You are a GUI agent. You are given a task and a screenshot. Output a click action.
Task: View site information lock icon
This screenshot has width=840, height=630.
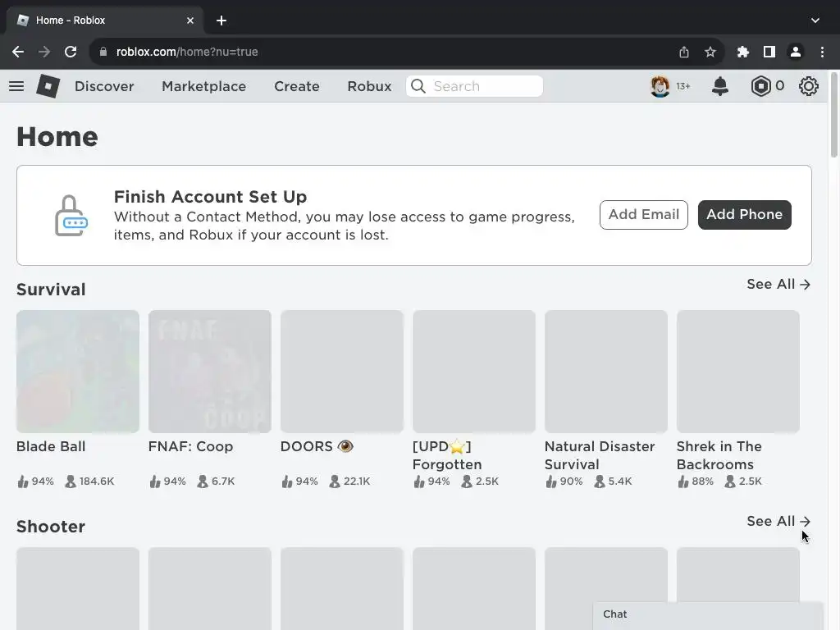[x=103, y=52]
